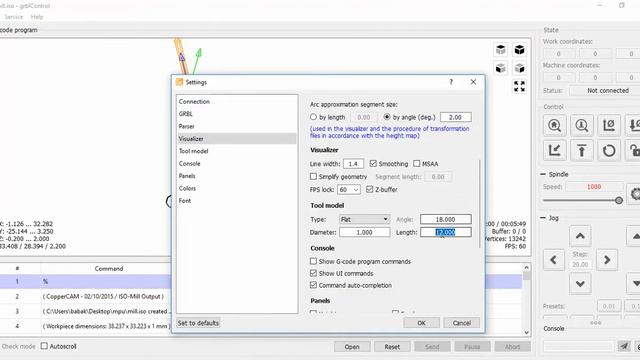
Task: Select the 'by length' radio button
Action: click(x=313, y=117)
